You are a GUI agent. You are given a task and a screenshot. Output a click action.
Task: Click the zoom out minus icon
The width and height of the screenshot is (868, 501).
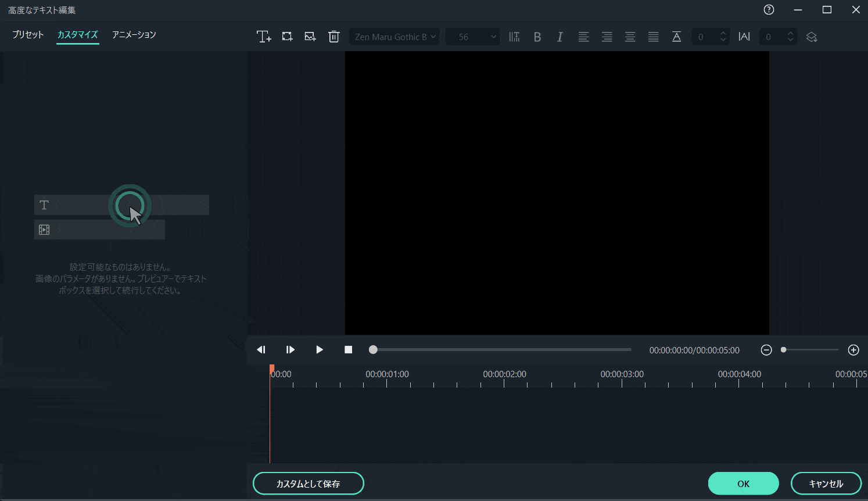pyautogui.click(x=766, y=350)
